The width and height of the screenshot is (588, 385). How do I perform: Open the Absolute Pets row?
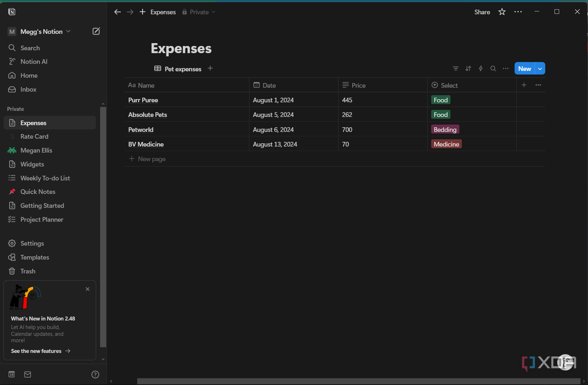click(x=148, y=115)
